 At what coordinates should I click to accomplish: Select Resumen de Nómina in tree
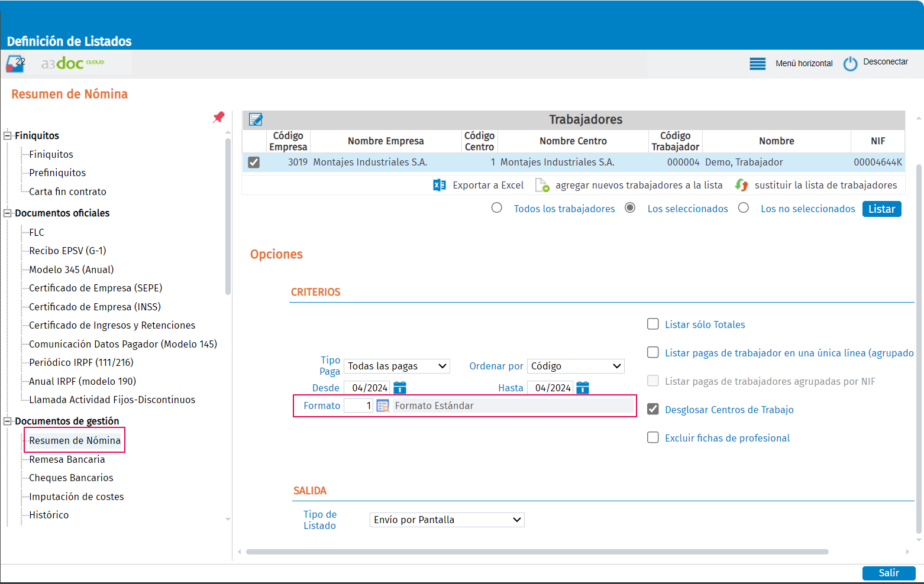(x=75, y=440)
